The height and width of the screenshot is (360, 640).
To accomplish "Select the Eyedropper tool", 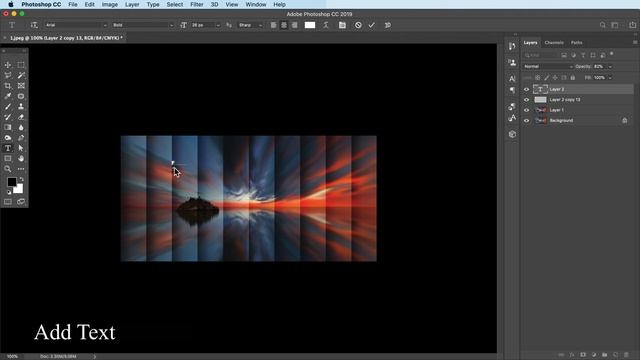I will pyautogui.click(x=8, y=96).
